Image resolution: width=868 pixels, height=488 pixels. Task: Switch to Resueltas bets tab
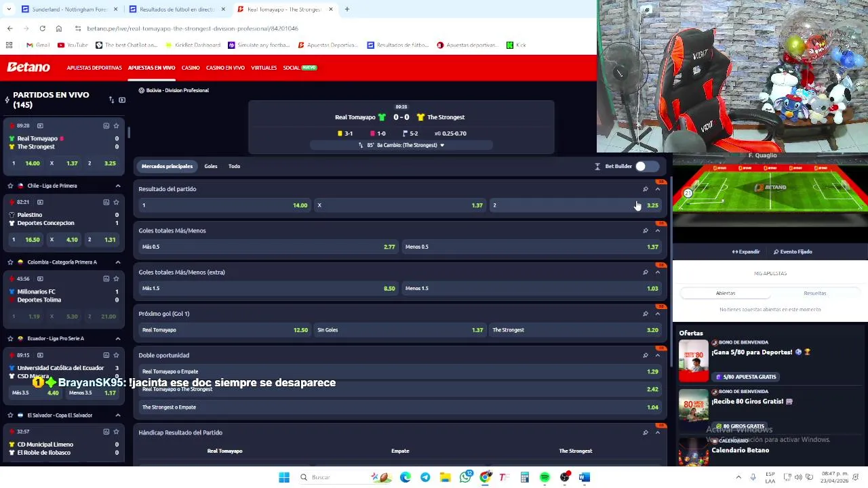[x=815, y=293]
